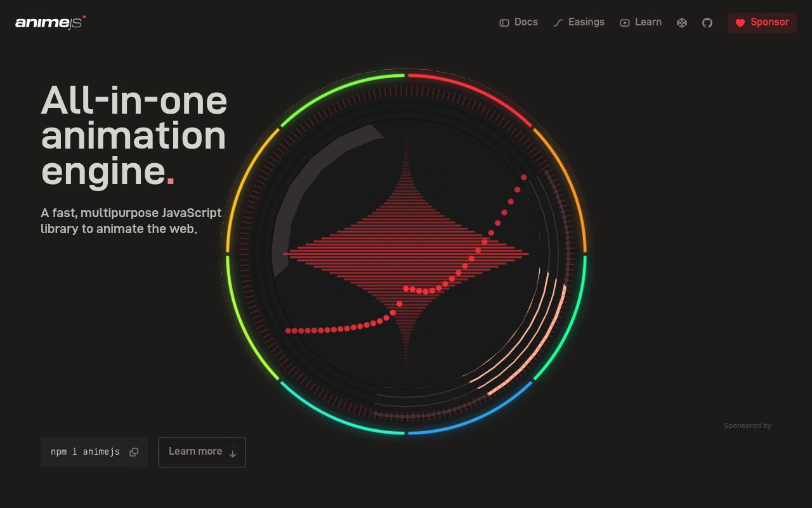The image size is (812, 508).
Task: Click the Learn video play icon
Action: pos(625,23)
